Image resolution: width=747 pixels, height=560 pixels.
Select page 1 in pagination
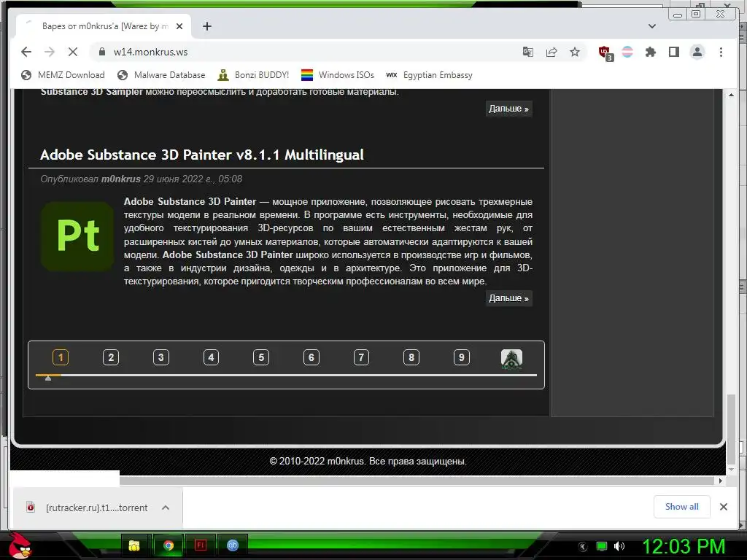(61, 357)
